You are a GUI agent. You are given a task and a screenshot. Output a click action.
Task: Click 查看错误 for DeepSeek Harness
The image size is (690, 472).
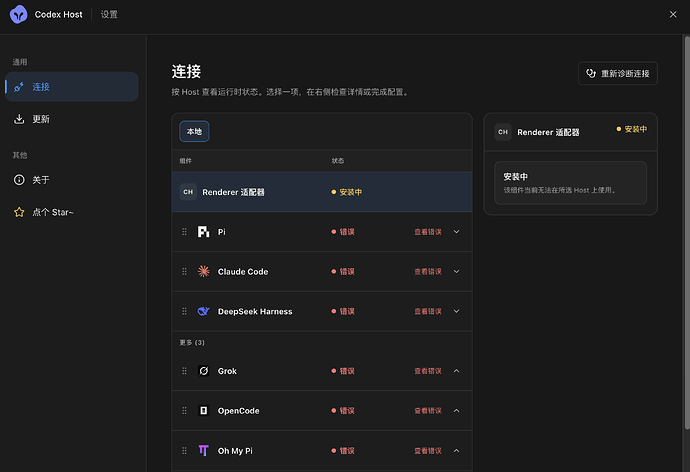click(x=428, y=311)
